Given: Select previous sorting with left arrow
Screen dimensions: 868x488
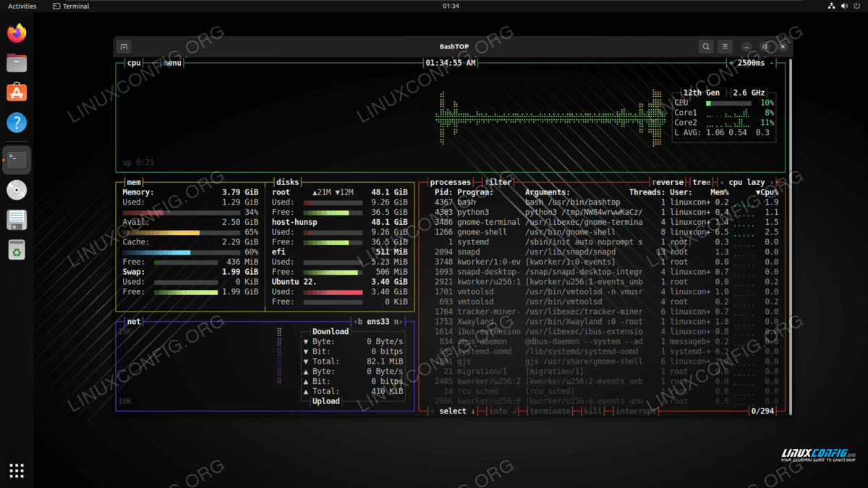Looking at the screenshot, I should click(x=721, y=183).
